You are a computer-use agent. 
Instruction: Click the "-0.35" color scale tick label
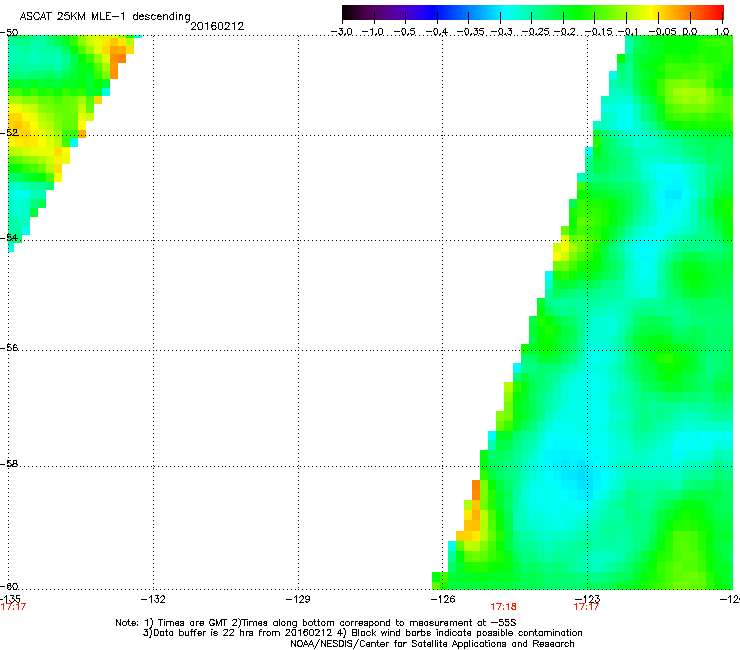pyautogui.click(x=470, y=32)
